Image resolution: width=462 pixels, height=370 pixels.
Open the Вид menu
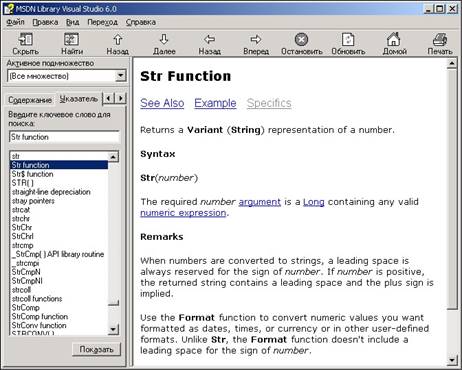point(72,22)
